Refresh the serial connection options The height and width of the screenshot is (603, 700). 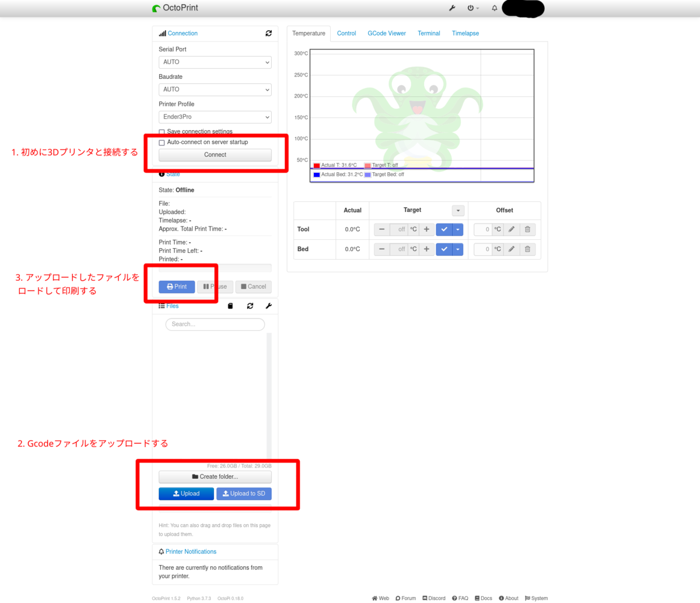click(x=268, y=33)
